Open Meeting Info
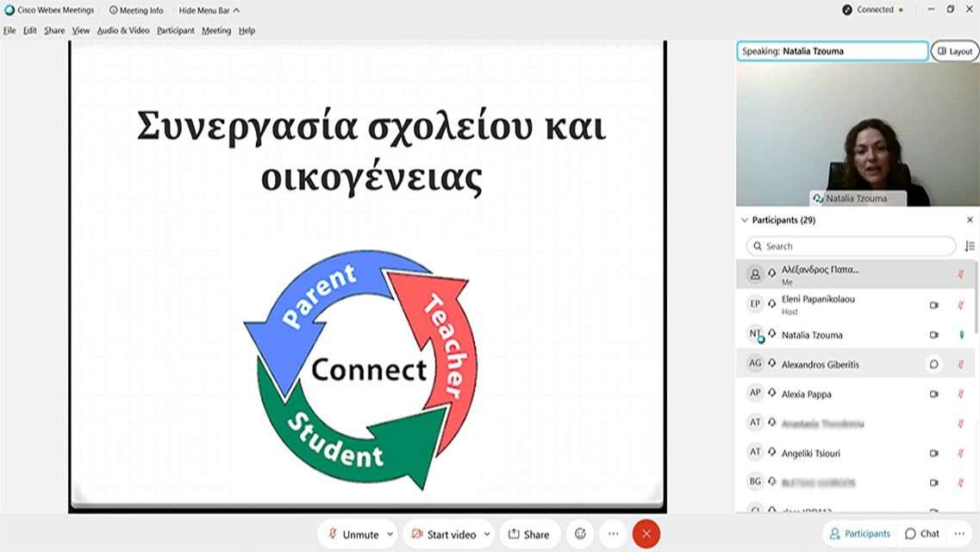The height and width of the screenshot is (552, 980). pos(136,10)
